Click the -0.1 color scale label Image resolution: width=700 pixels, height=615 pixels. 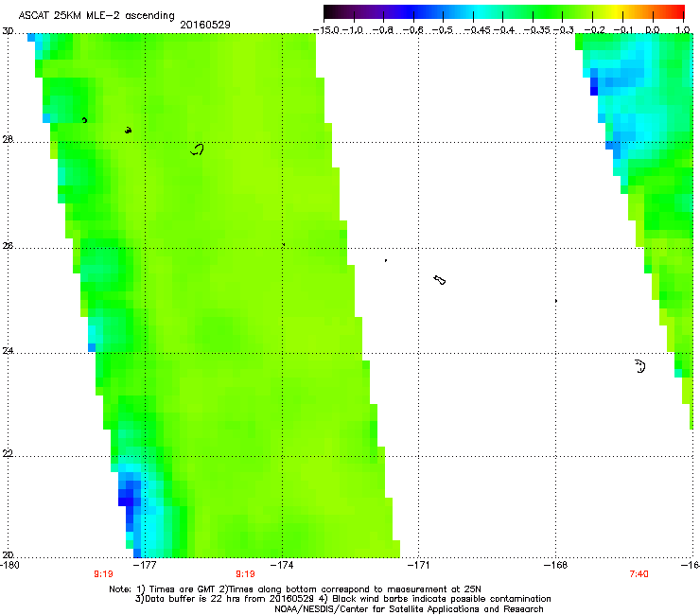pos(623,30)
